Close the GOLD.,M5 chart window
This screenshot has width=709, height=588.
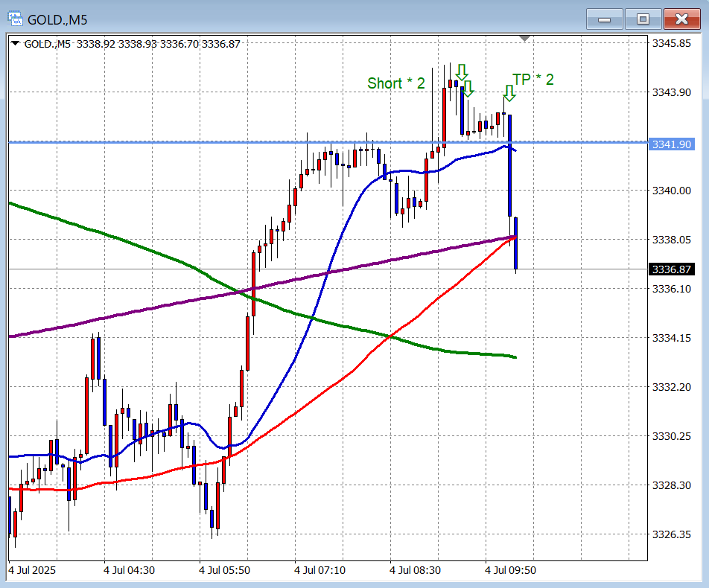click(x=681, y=19)
